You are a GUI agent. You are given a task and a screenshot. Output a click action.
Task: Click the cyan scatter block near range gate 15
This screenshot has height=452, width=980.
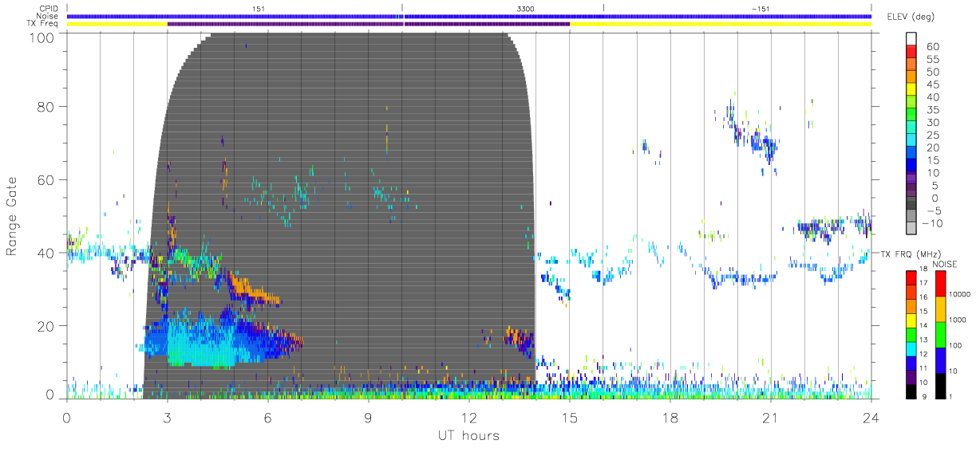point(200,343)
